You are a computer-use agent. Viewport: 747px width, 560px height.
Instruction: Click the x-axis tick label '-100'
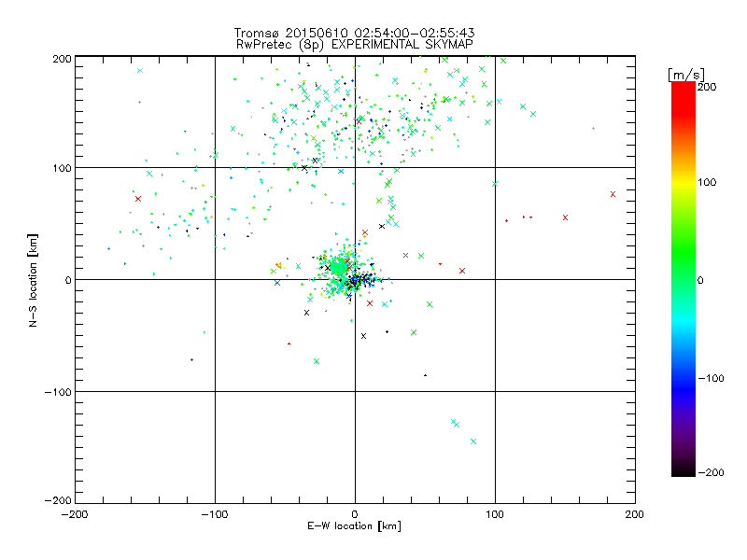215,514
